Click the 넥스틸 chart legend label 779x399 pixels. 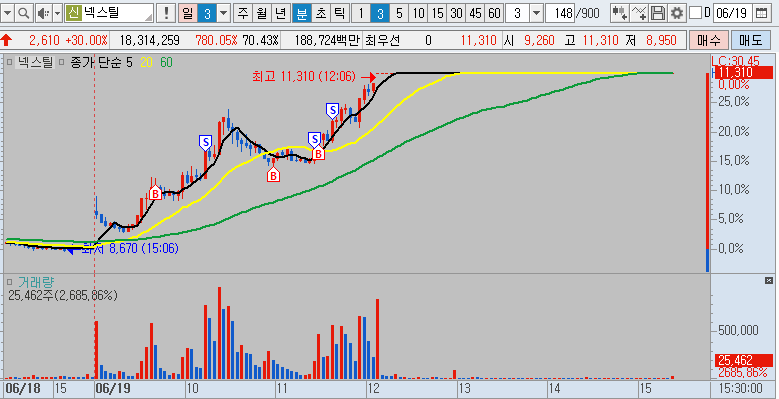tap(34, 63)
